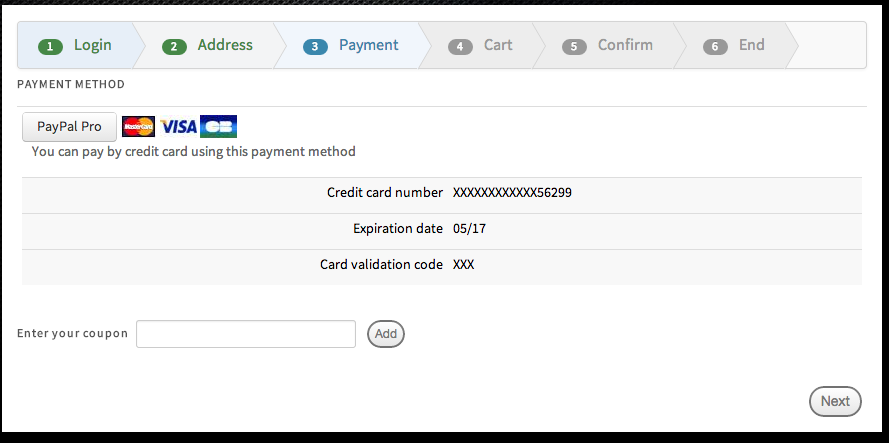Select the Payment step tab

368,45
